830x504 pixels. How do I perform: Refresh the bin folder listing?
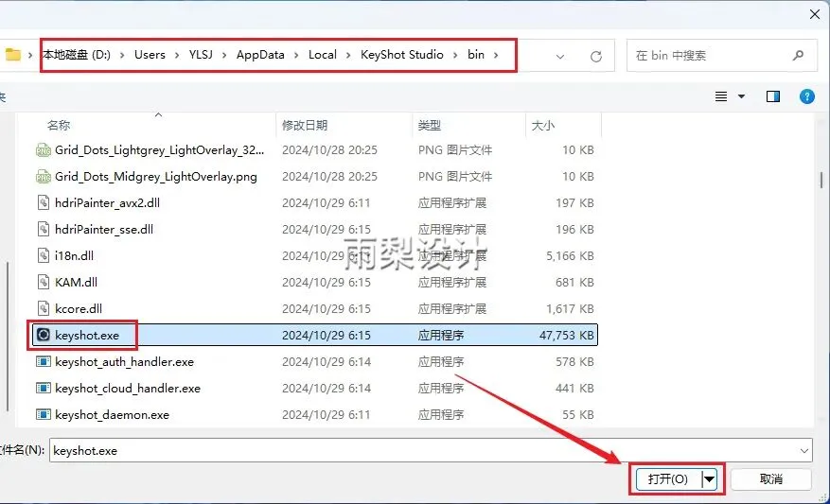596,56
